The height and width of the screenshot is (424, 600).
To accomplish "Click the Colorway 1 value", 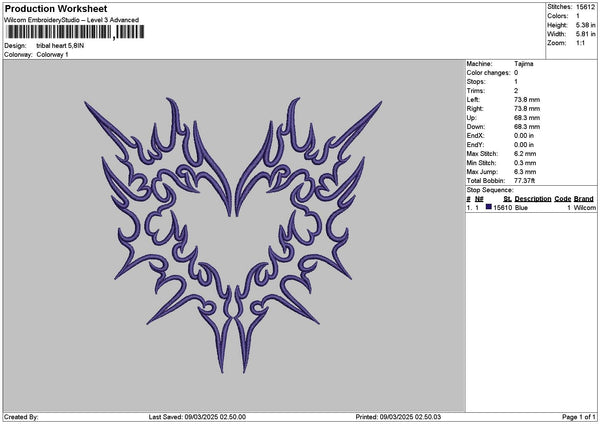I will [52, 54].
